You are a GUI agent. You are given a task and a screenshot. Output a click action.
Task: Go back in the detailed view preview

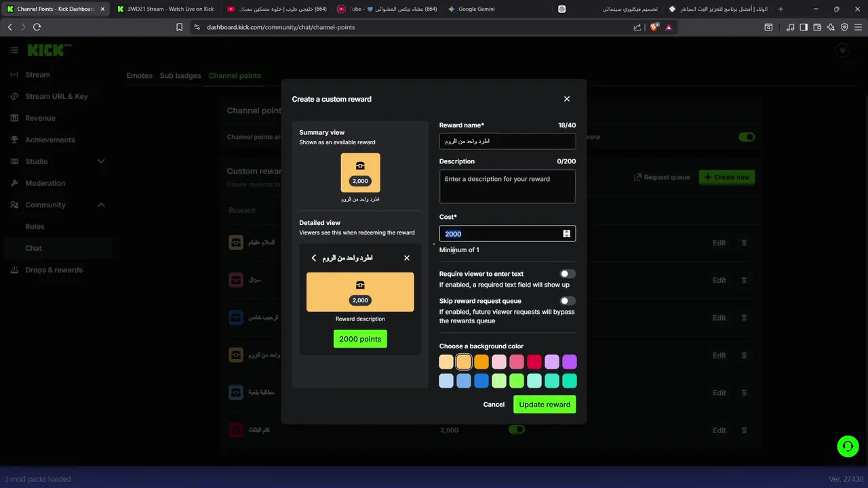(x=314, y=258)
